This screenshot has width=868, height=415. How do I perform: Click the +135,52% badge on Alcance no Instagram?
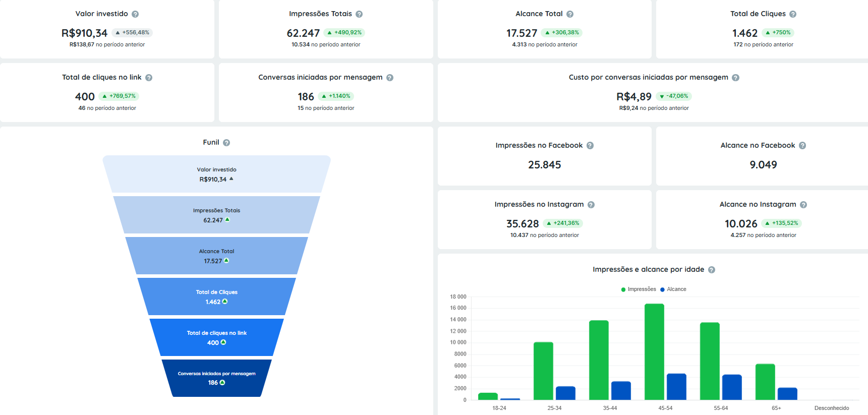click(x=782, y=223)
